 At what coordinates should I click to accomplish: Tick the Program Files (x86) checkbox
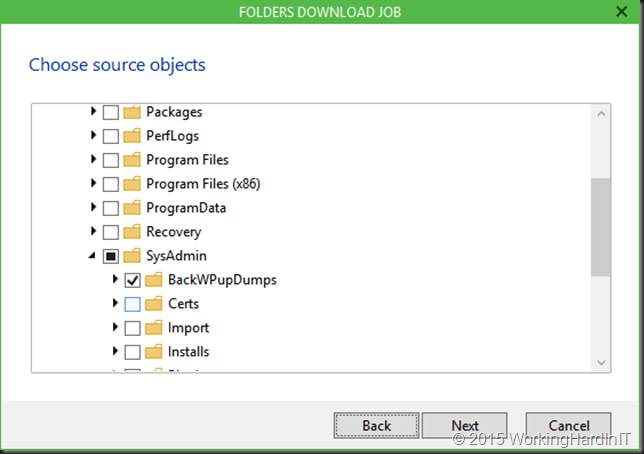tap(110, 184)
